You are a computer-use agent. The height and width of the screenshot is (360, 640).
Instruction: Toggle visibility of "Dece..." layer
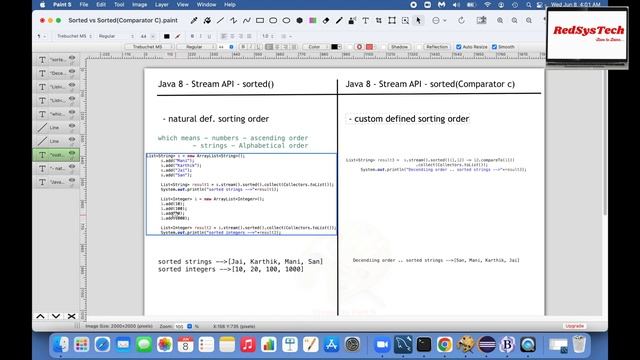click(72, 71)
